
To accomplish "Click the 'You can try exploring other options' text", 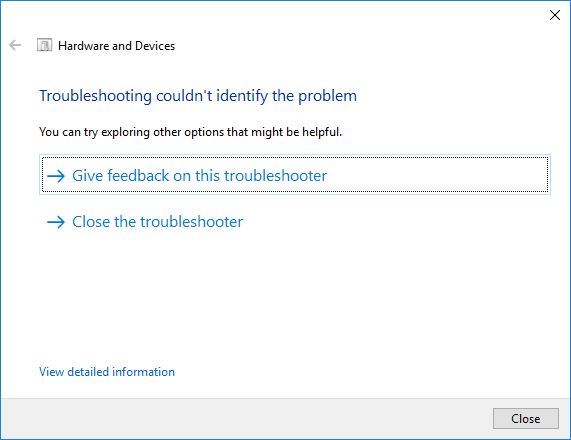I will tap(190, 132).
